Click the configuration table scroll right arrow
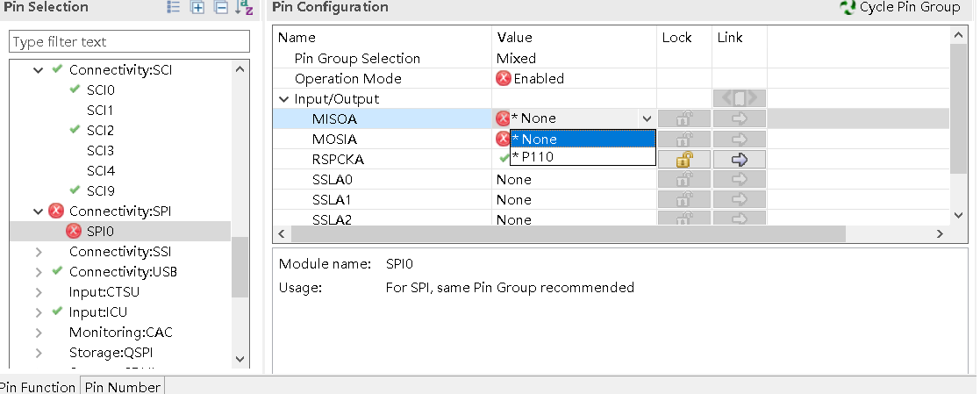The width and height of the screenshot is (980, 394). pos(940,234)
